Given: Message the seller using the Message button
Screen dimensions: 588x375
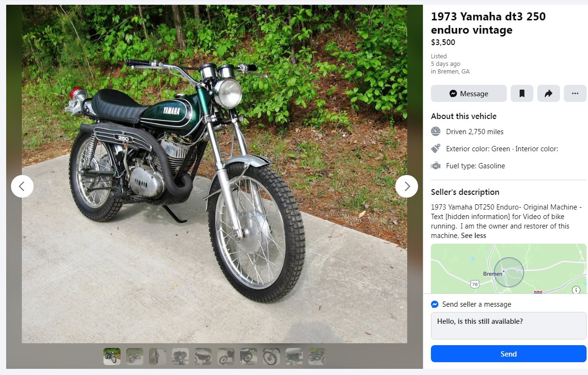Looking at the screenshot, I should tap(469, 93).
